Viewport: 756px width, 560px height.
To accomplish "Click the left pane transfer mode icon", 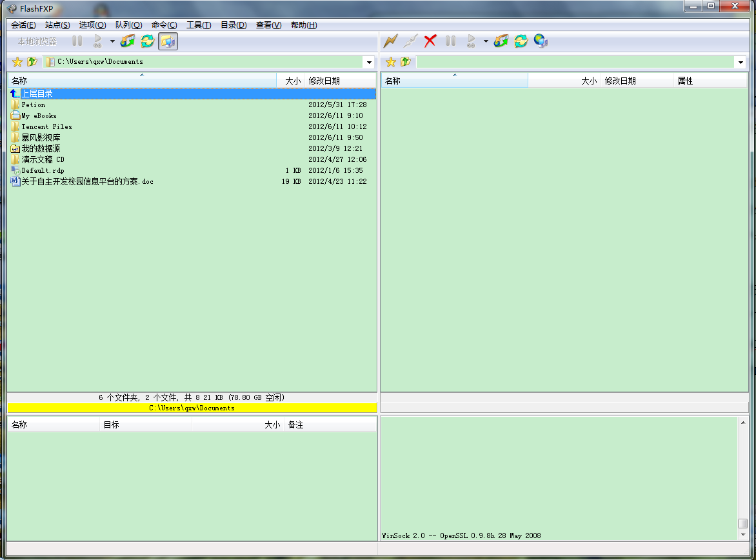I will 128,41.
